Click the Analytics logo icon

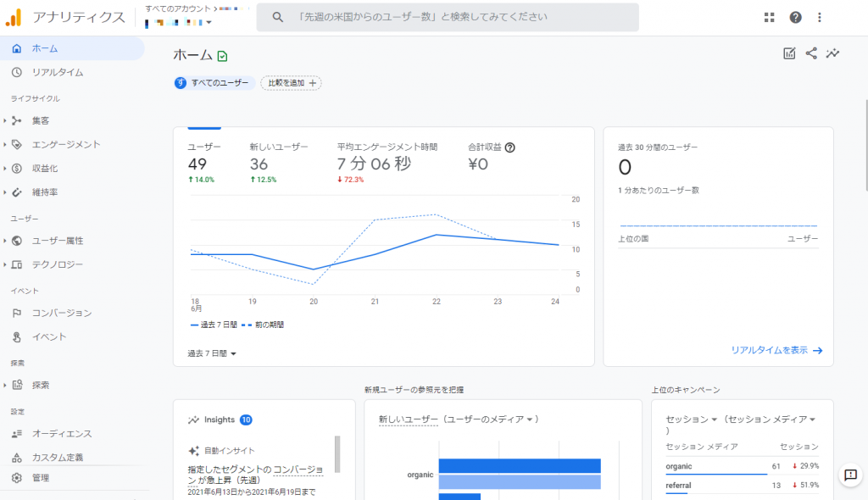click(x=14, y=17)
